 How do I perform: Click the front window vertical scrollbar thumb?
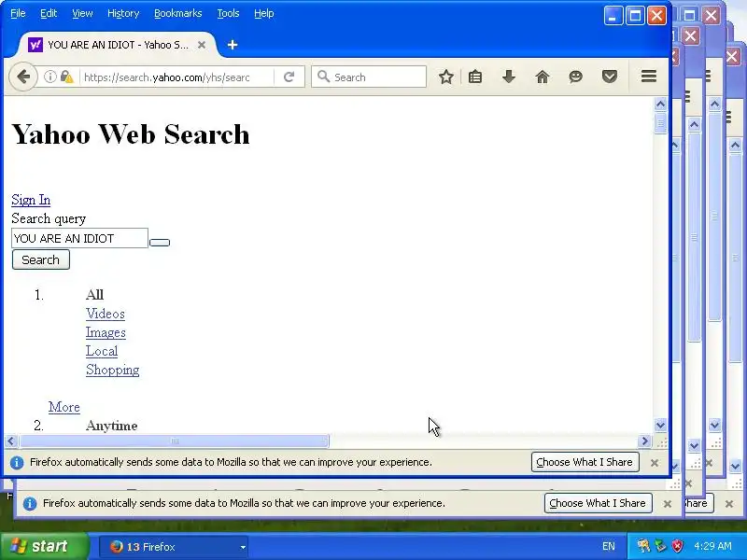click(660, 123)
